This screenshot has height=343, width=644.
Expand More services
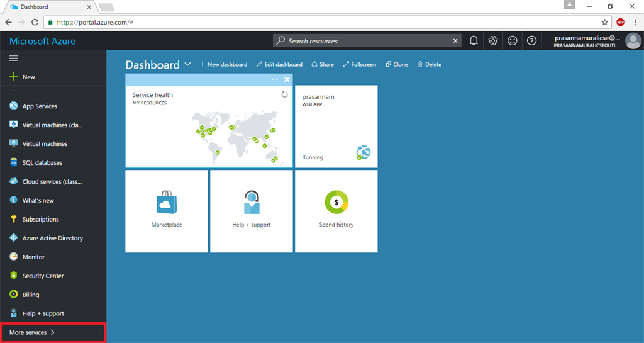tap(53, 332)
